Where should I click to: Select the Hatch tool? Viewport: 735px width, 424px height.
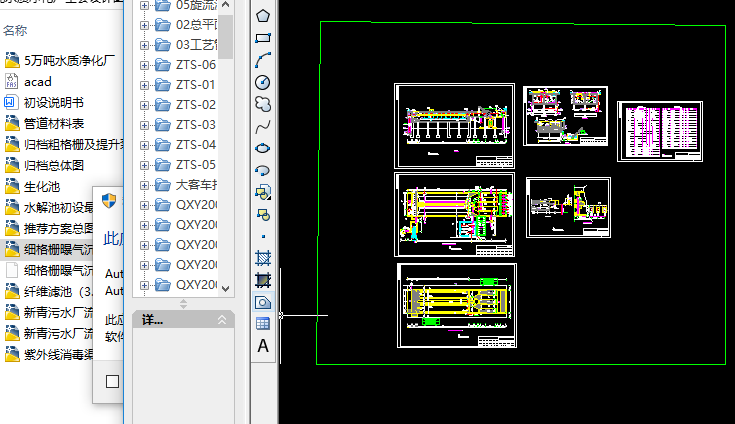(263, 258)
